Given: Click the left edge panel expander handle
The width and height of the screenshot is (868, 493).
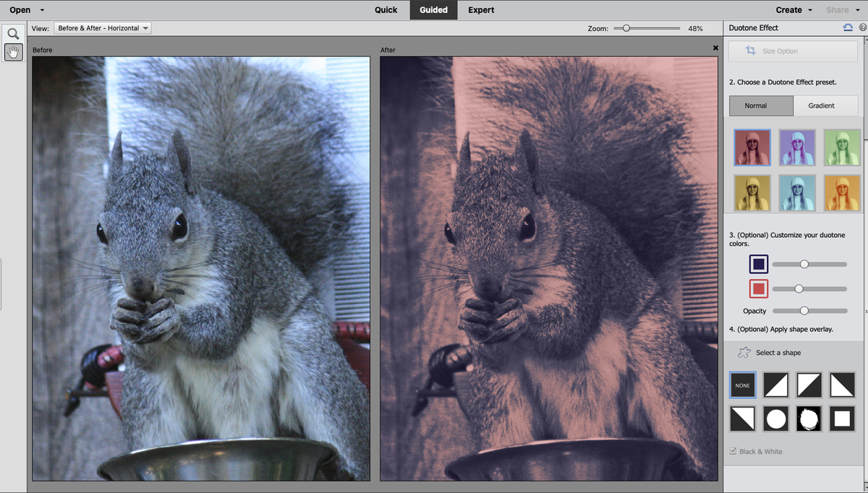Looking at the screenshot, I should 1,285.
